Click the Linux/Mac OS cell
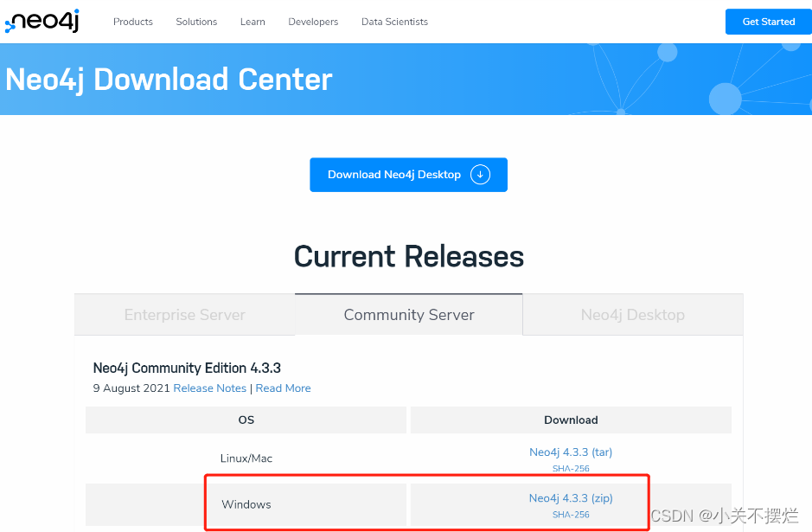The width and height of the screenshot is (812, 532). (x=246, y=458)
